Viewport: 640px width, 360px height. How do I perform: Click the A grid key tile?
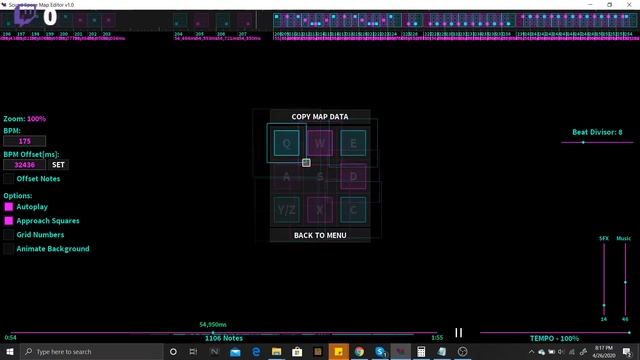(286, 176)
